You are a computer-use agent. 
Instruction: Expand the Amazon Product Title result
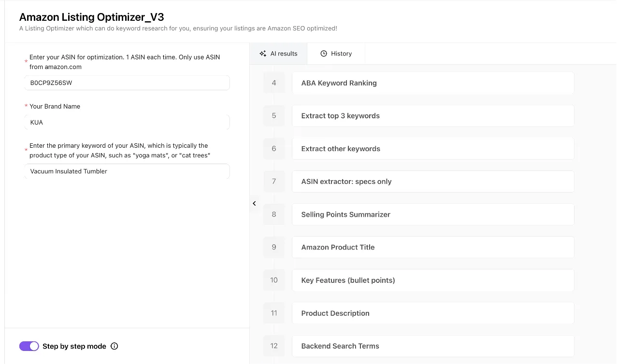(x=432, y=247)
